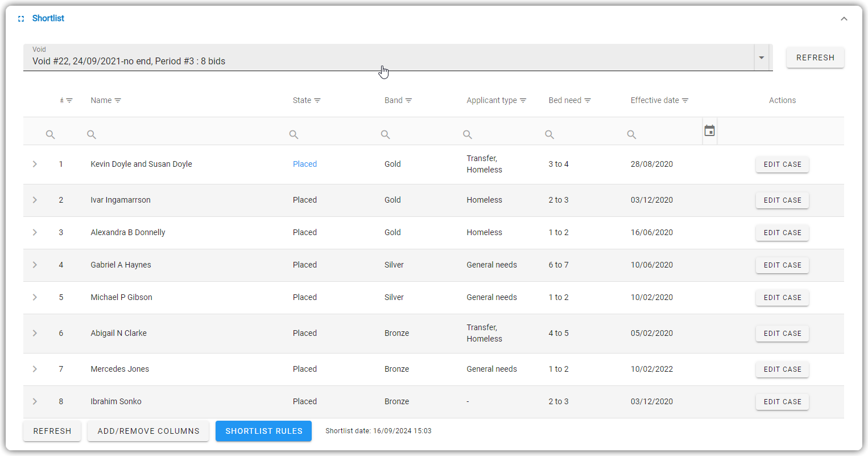Click the bed need value 6 to 7
868x456 pixels.
click(559, 265)
